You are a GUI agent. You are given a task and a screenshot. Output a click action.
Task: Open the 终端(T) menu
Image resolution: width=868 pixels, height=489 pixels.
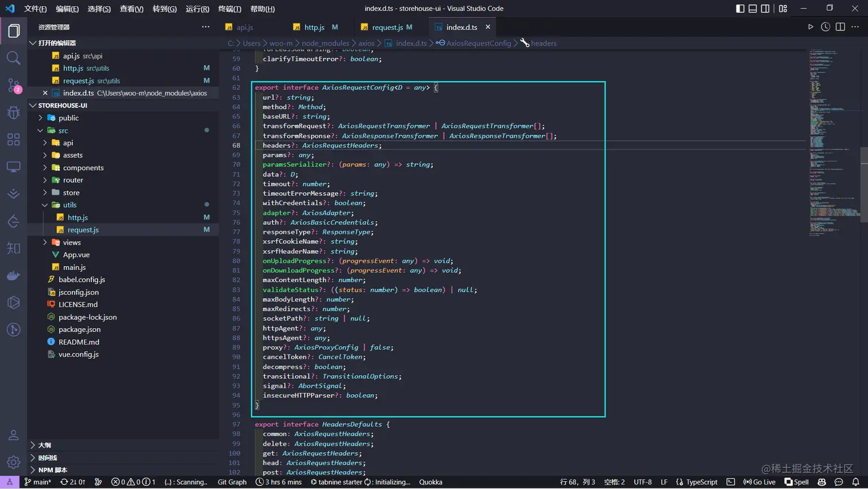tap(230, 9)
